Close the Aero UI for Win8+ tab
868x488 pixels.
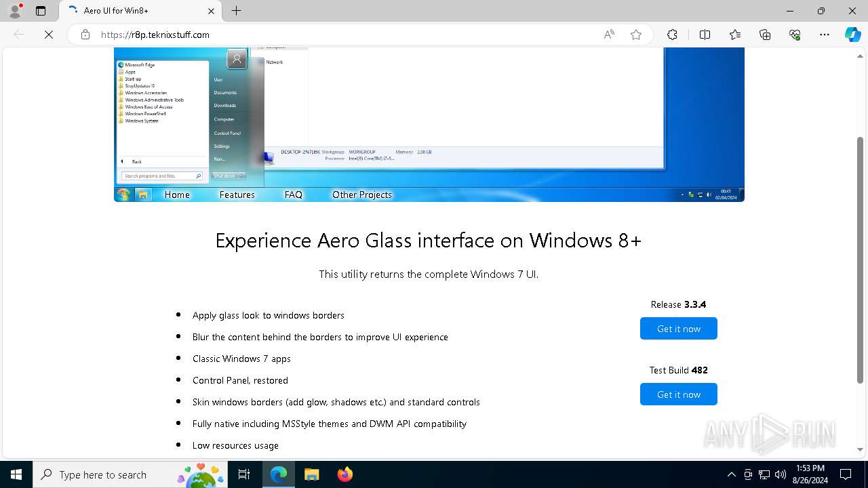(x=211, y=11)
